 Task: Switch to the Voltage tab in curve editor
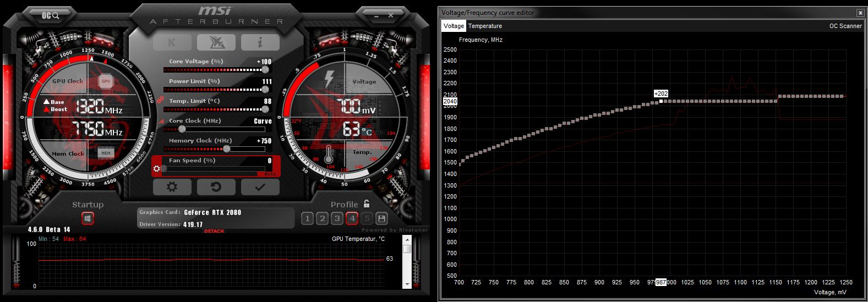pyautogui.click(x=454, y=26)
